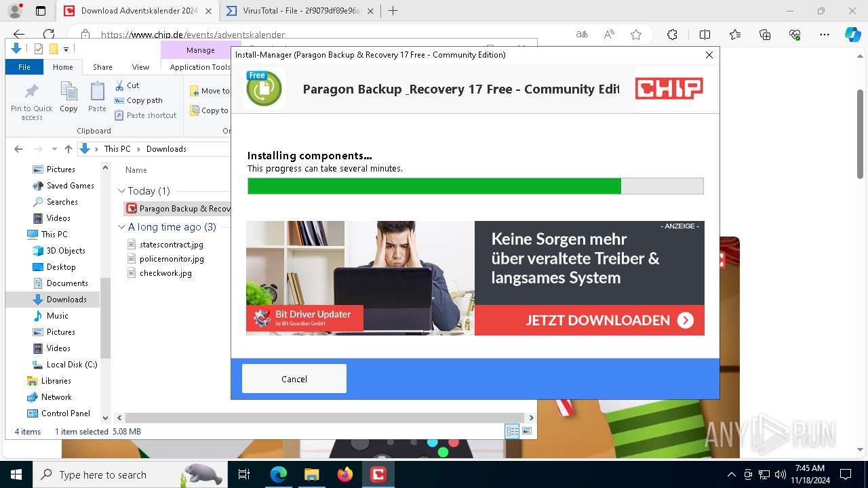Click the Copy ribbon button
This screenshot has height=488, width=868.
pos(68,98)
